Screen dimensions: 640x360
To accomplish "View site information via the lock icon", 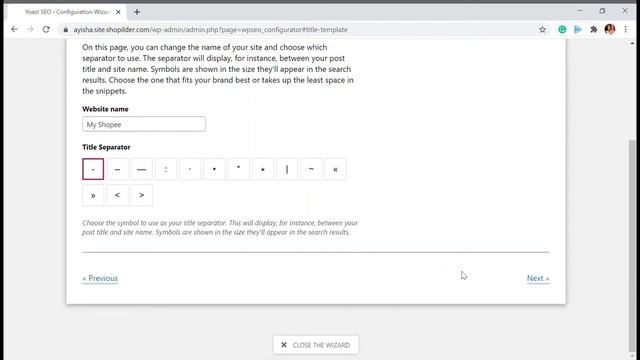I will (66, 29).
